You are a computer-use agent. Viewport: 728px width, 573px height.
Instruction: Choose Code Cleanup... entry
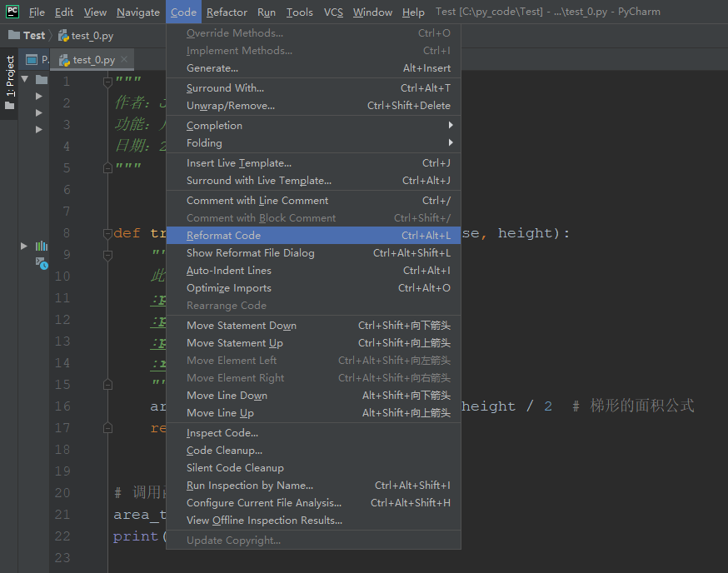[x=313, y=451]
